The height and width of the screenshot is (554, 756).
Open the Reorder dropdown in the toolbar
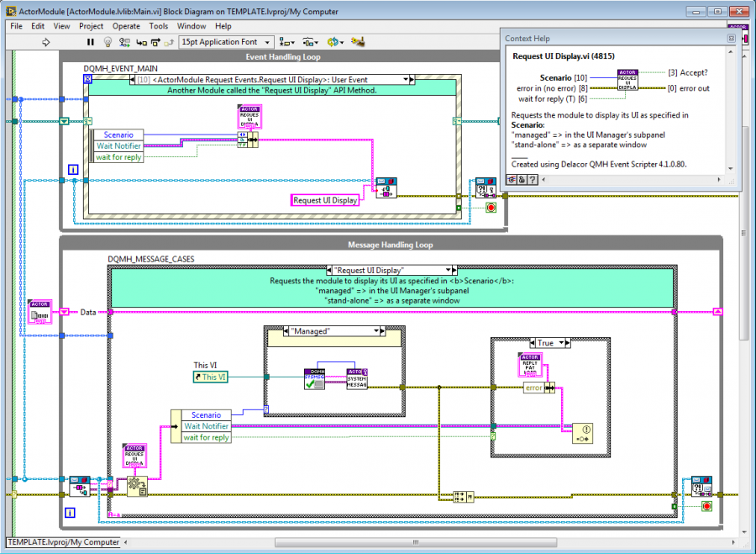pos(335,43)
